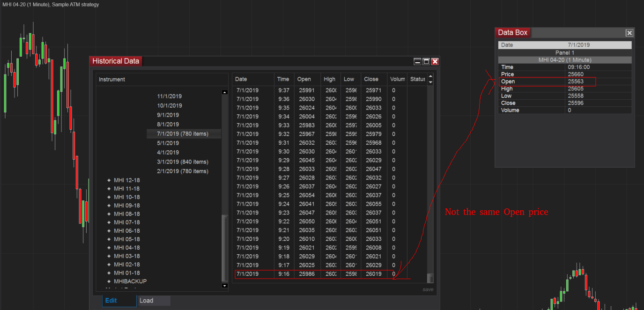
Task: Expand the MHI 08-18 tree node
Action: 109,214
